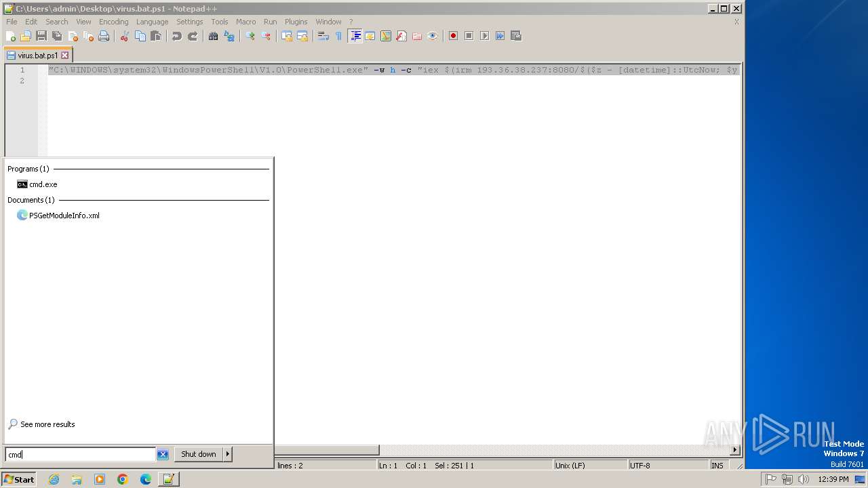Open the Function List icon
Viewport: 868px width, 488px height.
coord(401,36)
